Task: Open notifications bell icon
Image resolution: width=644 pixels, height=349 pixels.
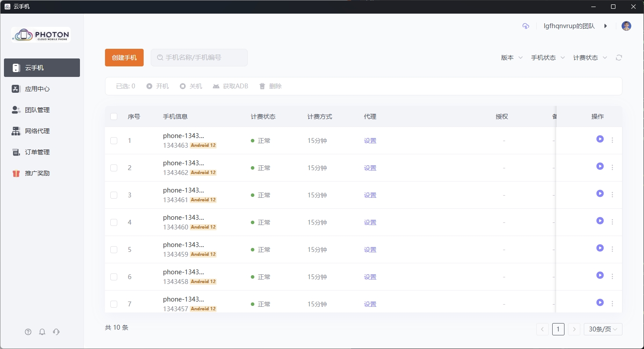Action: [42, 332]
